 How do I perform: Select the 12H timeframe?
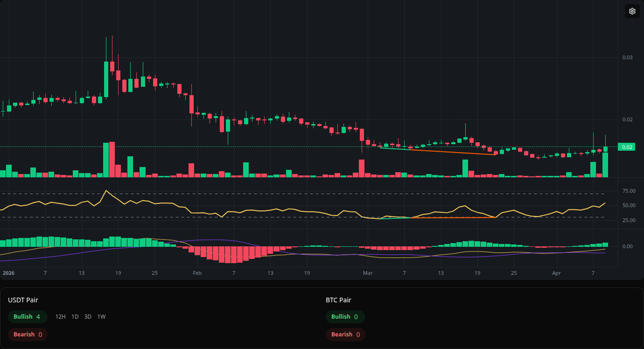coord(61,317)
